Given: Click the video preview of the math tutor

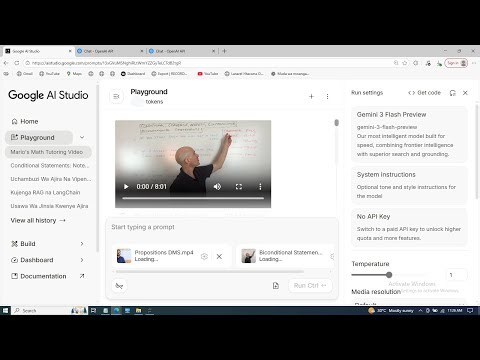Looking at the screenshot, I should (x=193, y=164).
